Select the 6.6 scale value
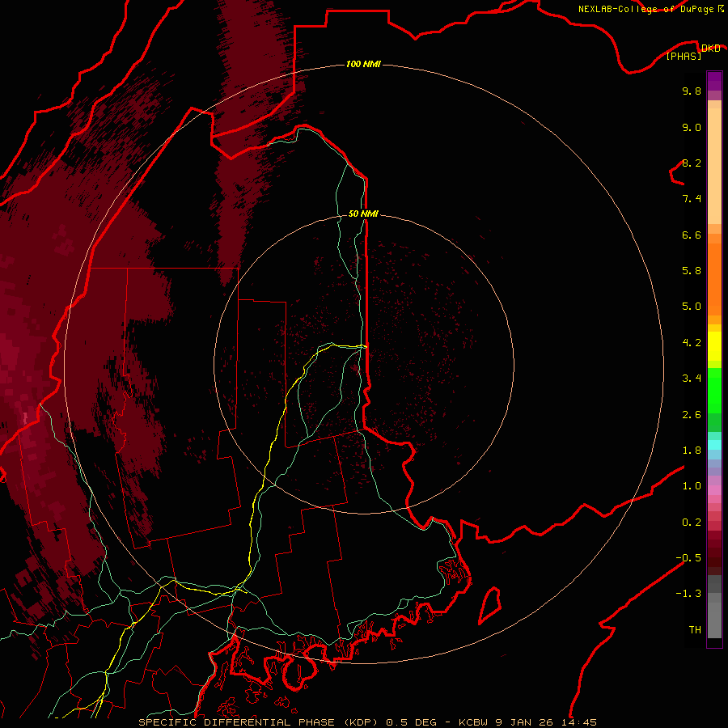 (x=692, y=235)
